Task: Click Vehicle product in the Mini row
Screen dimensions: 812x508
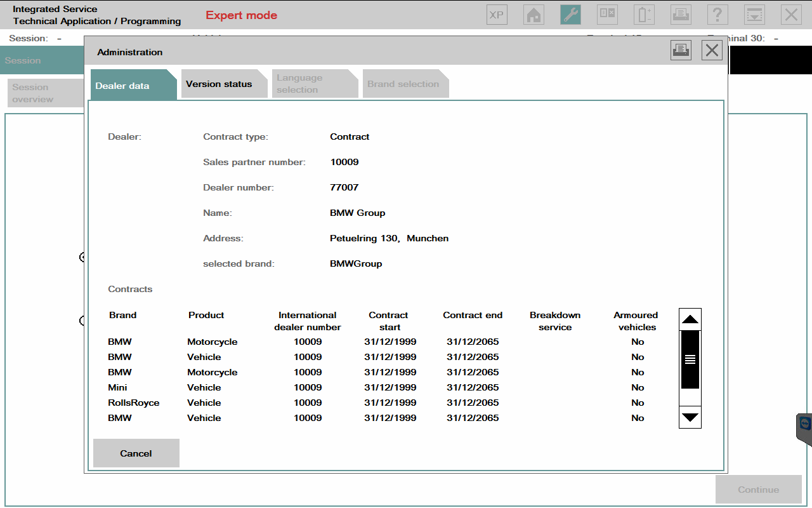Action: (204, 387)
